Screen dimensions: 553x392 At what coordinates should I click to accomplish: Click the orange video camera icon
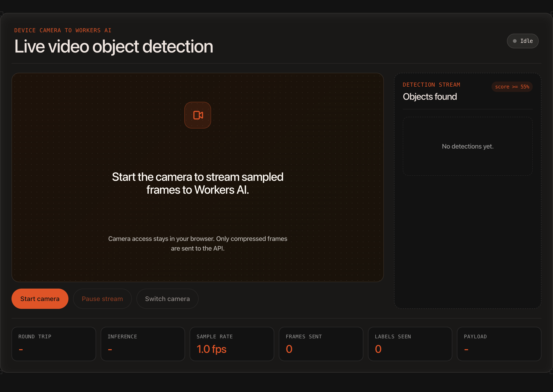click(x=198, y=115)
